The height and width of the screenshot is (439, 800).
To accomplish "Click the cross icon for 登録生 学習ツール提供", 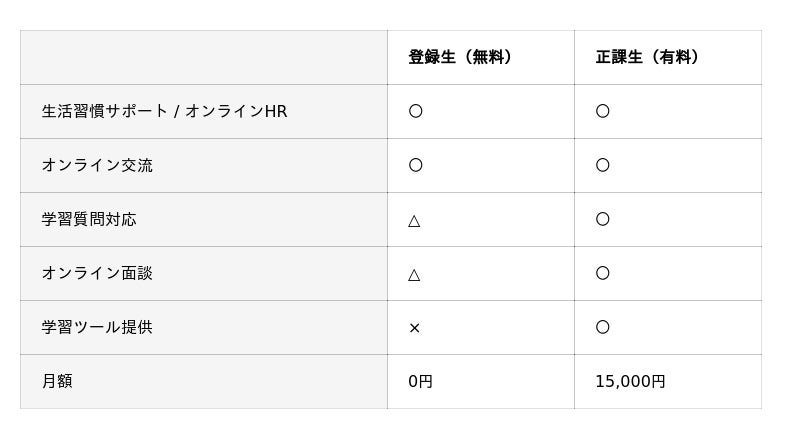I will tap(415, 328).
